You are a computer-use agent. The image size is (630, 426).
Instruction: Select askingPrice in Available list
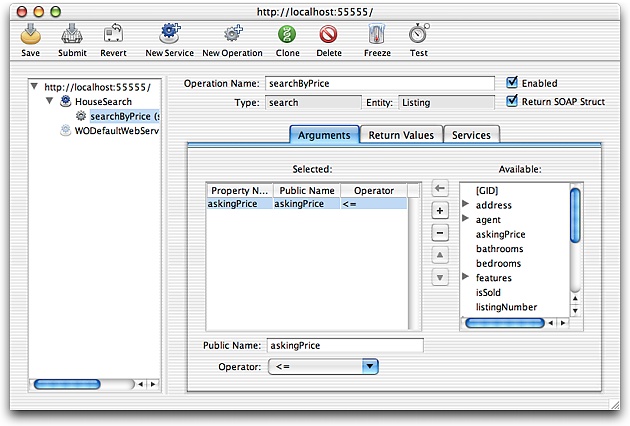click(x=501, y=234)
